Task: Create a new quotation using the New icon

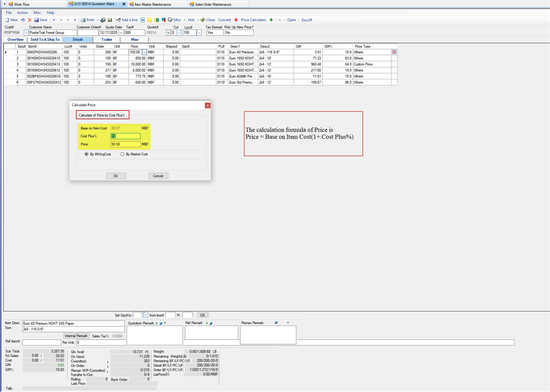Action: tap(12, 20)
